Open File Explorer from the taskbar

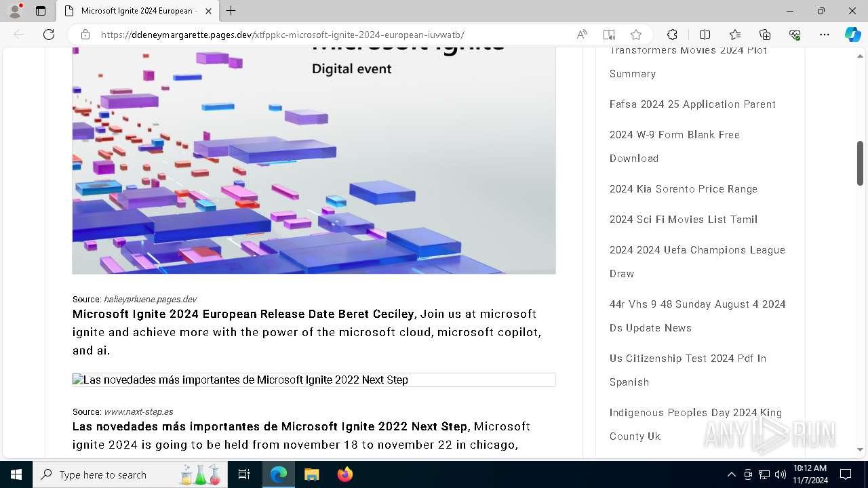(311, 474)
